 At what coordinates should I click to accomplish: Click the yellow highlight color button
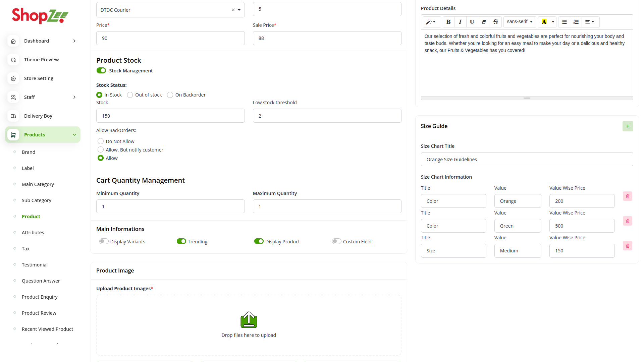pos(544,22)
